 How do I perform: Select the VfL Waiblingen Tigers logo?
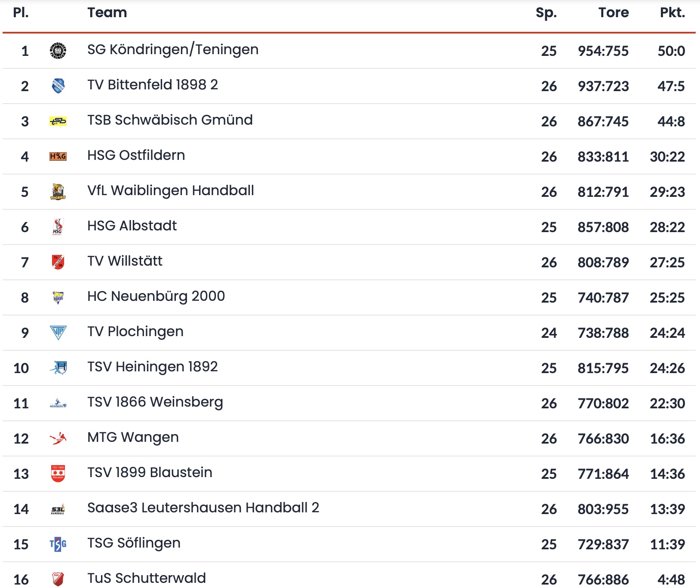58,192
